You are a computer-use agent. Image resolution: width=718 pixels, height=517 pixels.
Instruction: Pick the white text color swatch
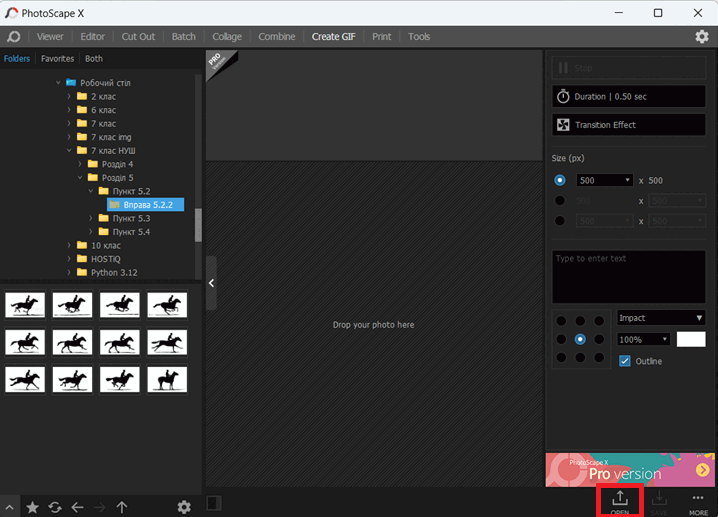click(691, 339)
